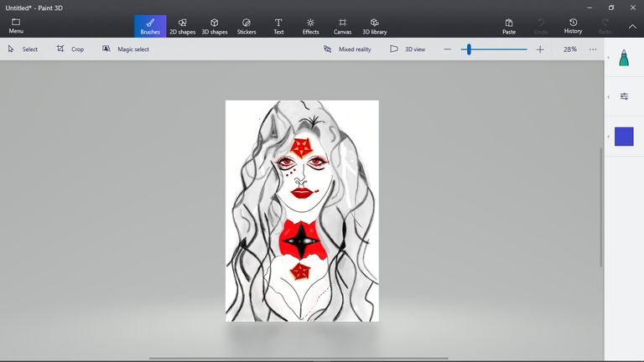The image size is (644, 362).
Task: Click the Undo button
Action: pos(541,26)
